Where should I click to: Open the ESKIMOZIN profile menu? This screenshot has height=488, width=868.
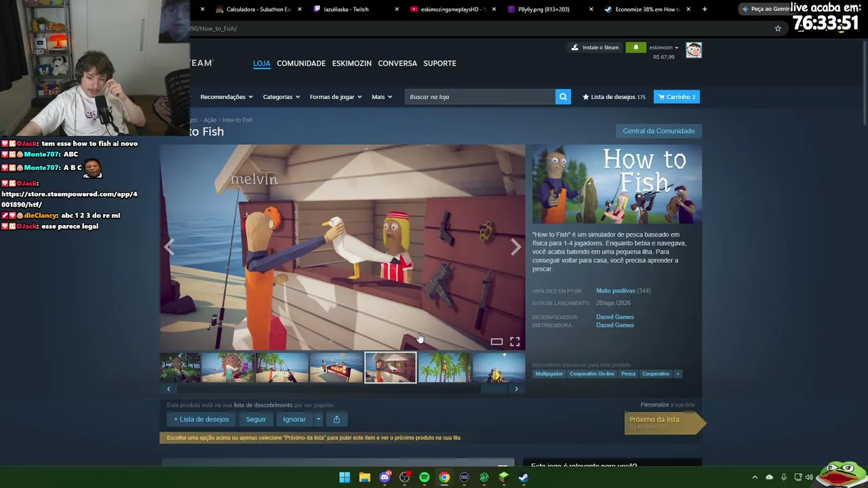click(x=352, y=64)
